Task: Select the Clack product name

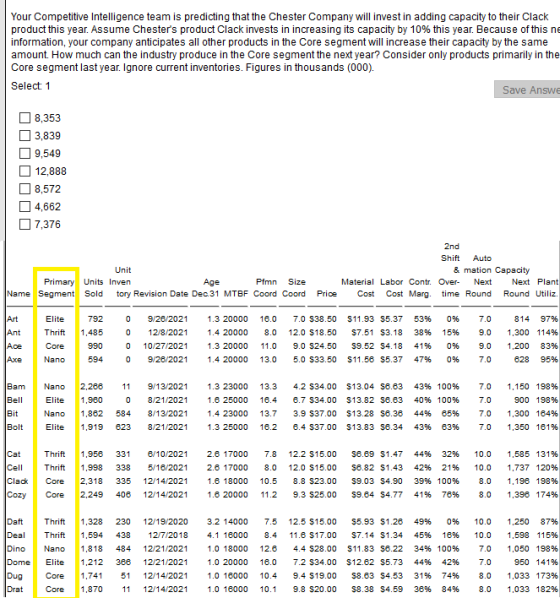Action: (x=18, y=481)
